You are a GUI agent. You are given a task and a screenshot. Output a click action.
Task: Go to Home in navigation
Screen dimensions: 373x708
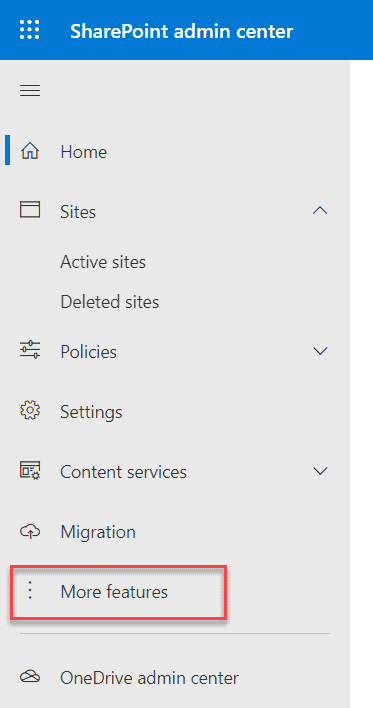pos(84,152)
